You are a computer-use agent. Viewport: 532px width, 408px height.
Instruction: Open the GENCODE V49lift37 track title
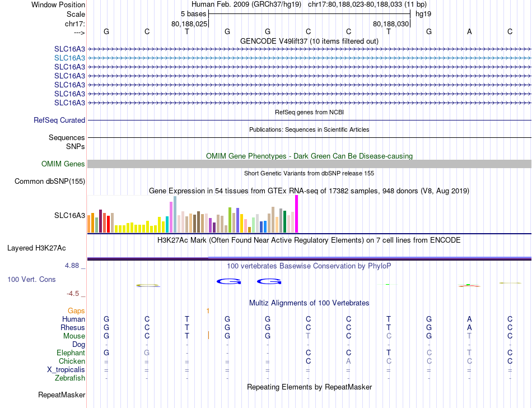(309, 41)
